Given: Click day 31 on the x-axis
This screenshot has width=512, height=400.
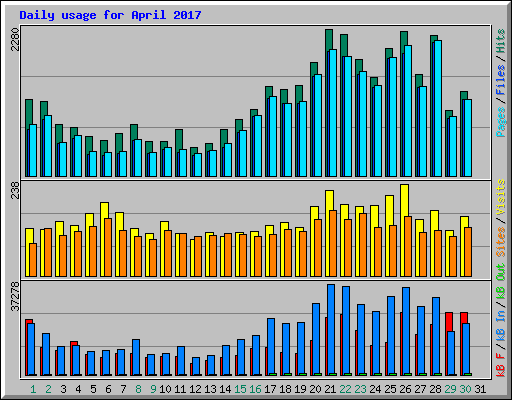Looking at the screenshot, I should tap(480, 389).
